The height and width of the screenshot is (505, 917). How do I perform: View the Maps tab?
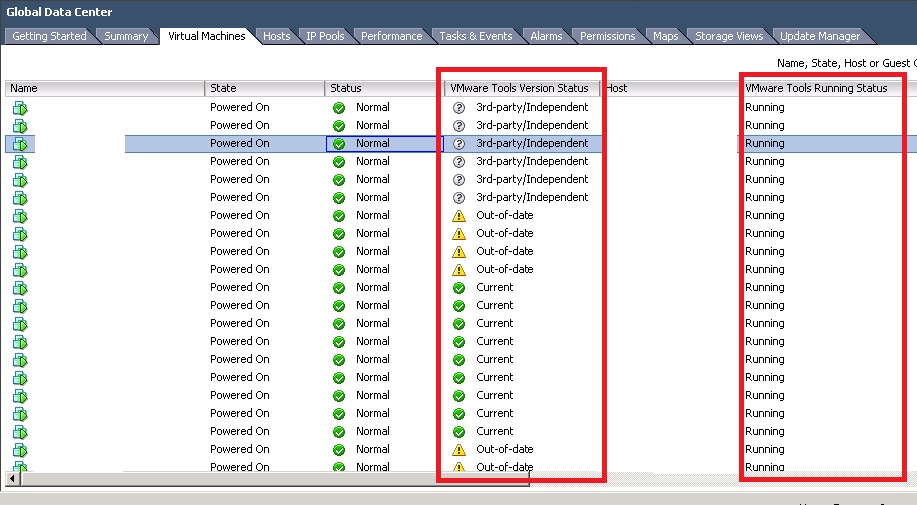pyautogui.click(x=666, y=36)
